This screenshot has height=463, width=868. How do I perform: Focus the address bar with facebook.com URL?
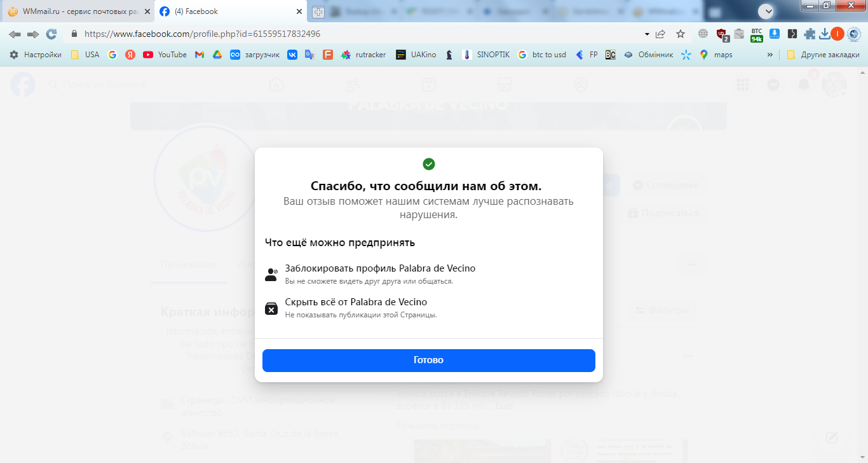356,34
